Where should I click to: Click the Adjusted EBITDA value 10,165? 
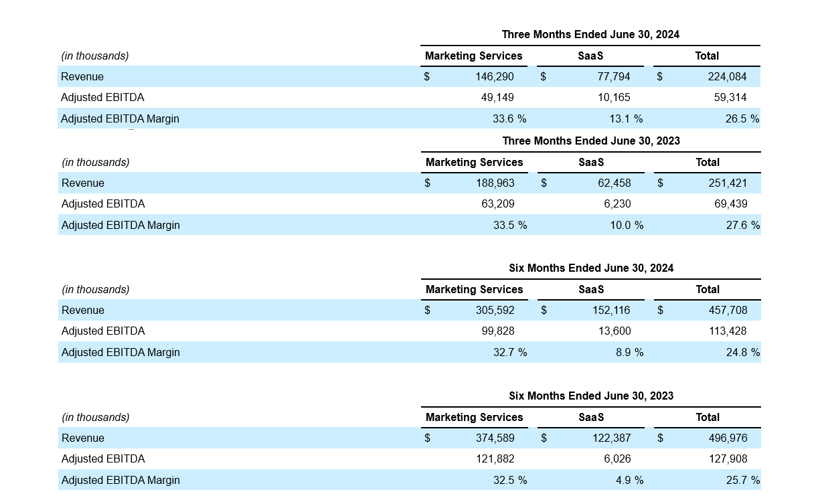point(614,98)
